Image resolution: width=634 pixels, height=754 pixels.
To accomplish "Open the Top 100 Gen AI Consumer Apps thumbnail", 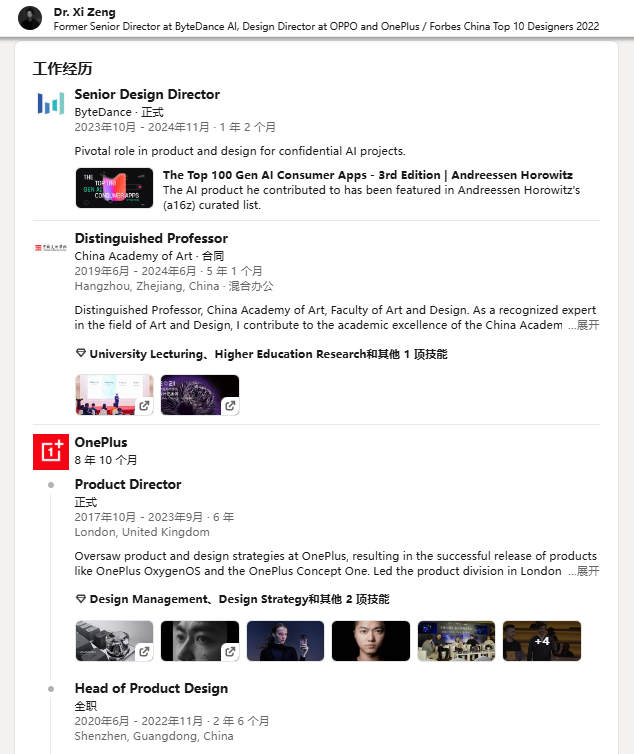I will point(114,188).
